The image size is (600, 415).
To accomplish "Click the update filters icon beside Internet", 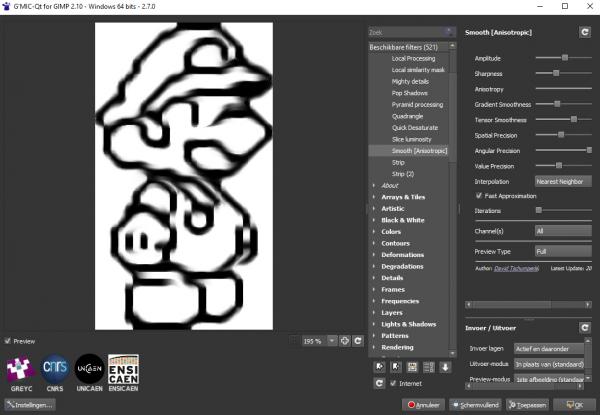I will [379, 383].
